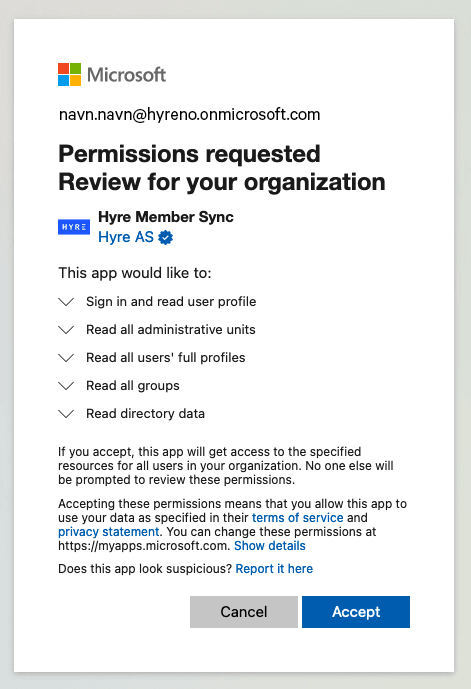
Task: Click the Microsoft wordmark text
Action: (x=127, y=75)
